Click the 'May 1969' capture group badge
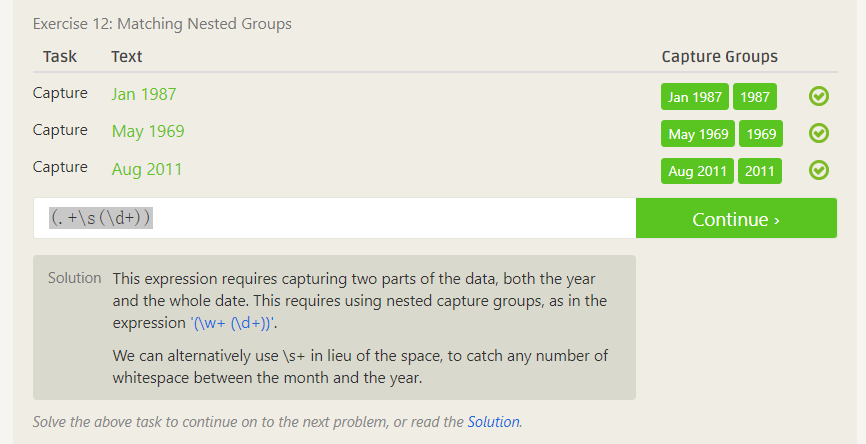 (697, 134)
